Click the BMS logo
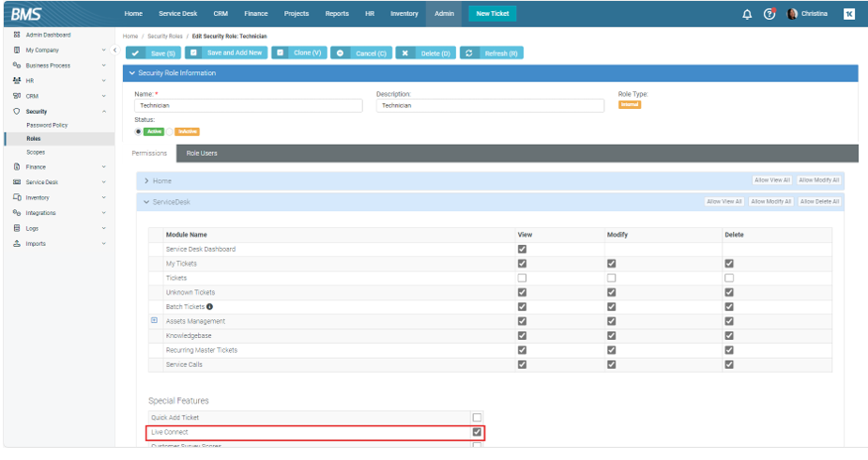The image size is (868, 460). (26, 14)
